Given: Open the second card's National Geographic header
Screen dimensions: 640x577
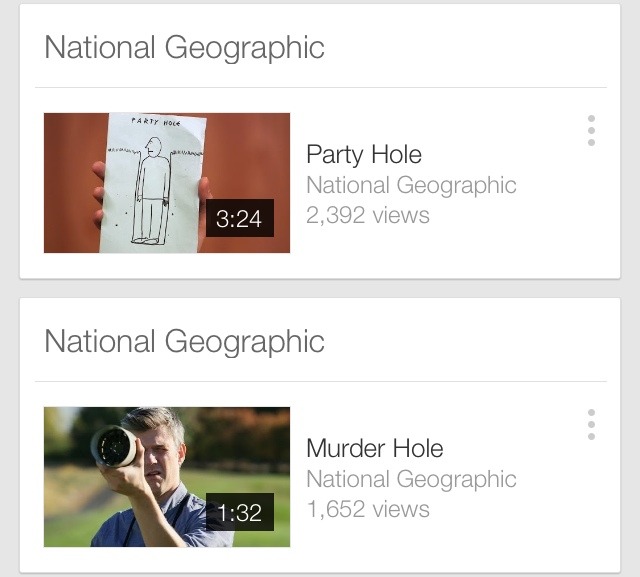Looking at the screenshot, I should 184,342.
